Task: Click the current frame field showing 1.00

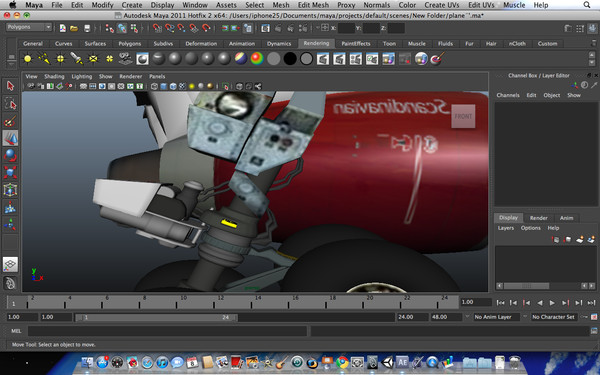Action: 476,302
